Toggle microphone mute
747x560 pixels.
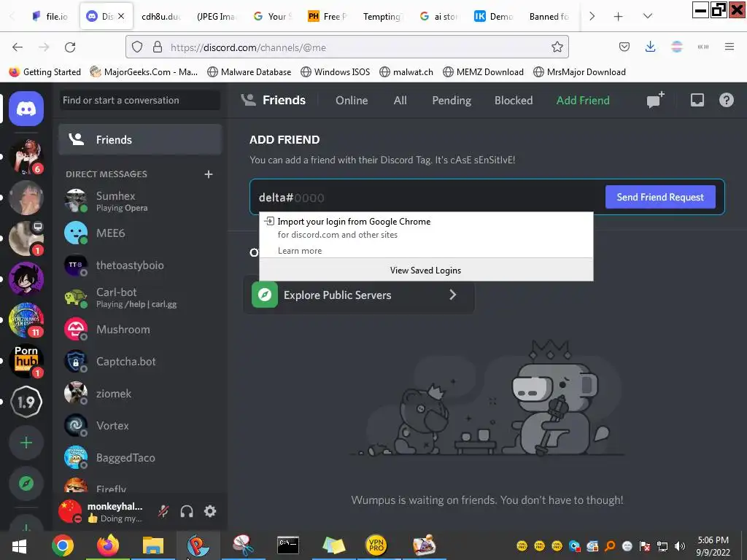163,511
